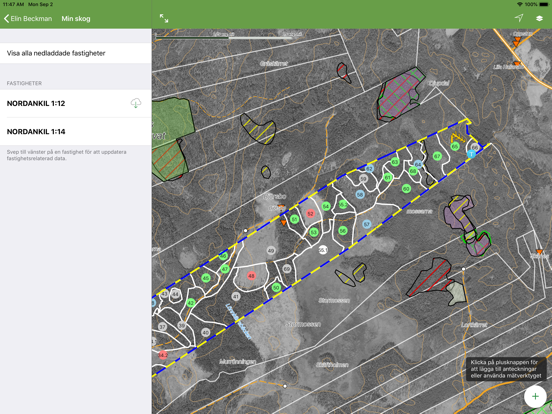Open the map layers icon
Screen dimensions: 552x414
[x=539, y=18]
